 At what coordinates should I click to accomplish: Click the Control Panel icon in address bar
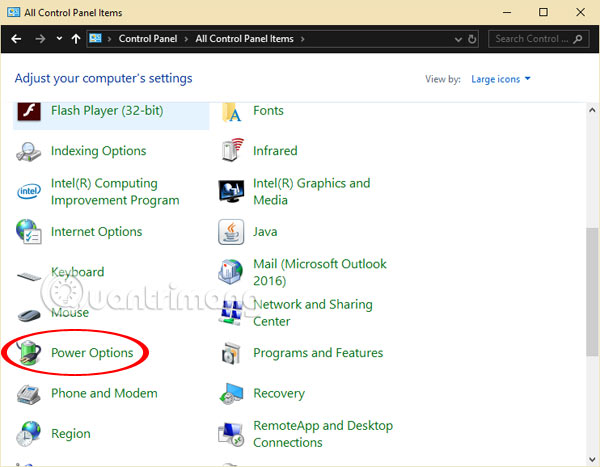coord(95,38)
